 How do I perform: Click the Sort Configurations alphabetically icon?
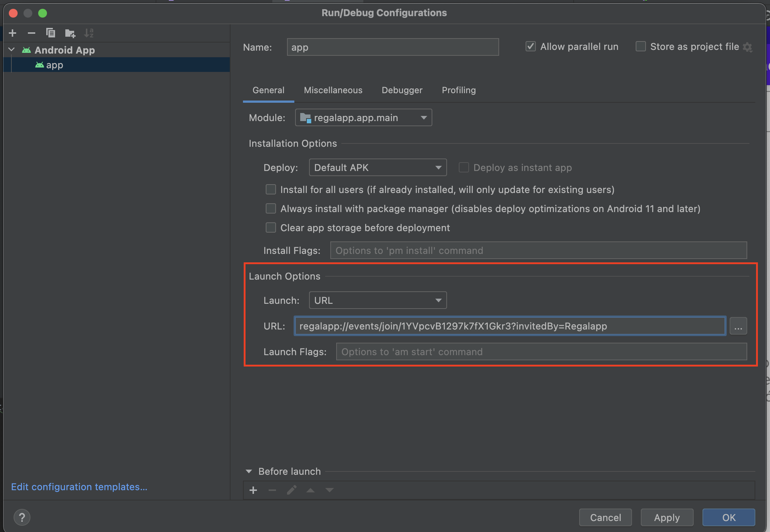click(x=89, y=33)
